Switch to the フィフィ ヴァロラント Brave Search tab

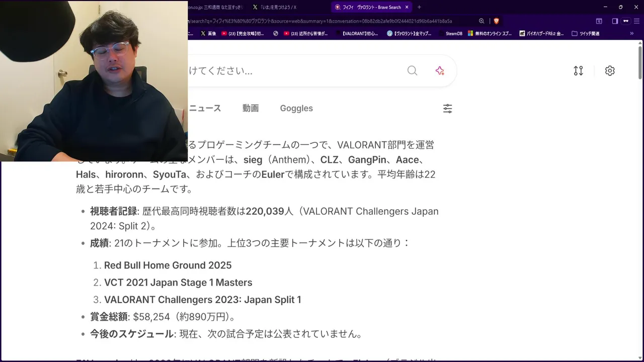[x=371, y=7]
